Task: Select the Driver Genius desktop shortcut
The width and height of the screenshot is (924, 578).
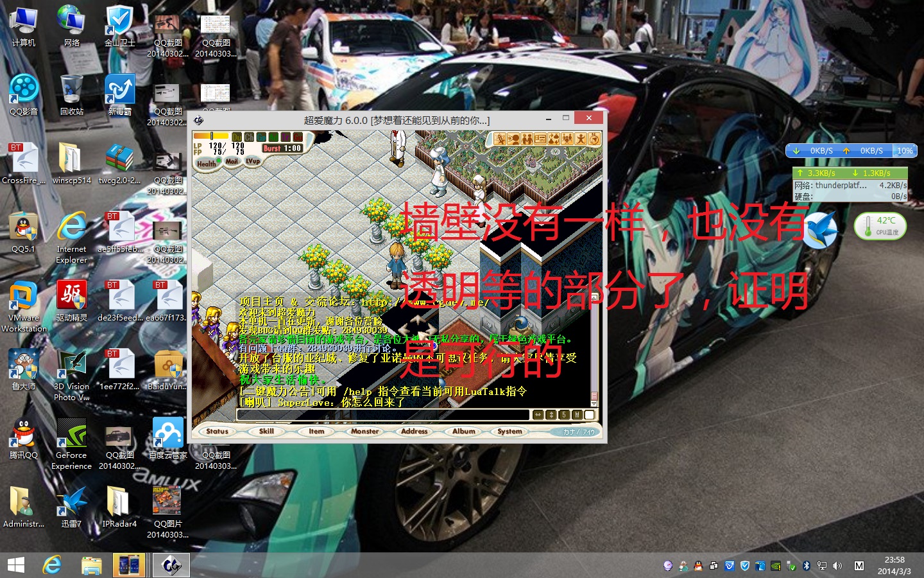Action: click(72, 301)
